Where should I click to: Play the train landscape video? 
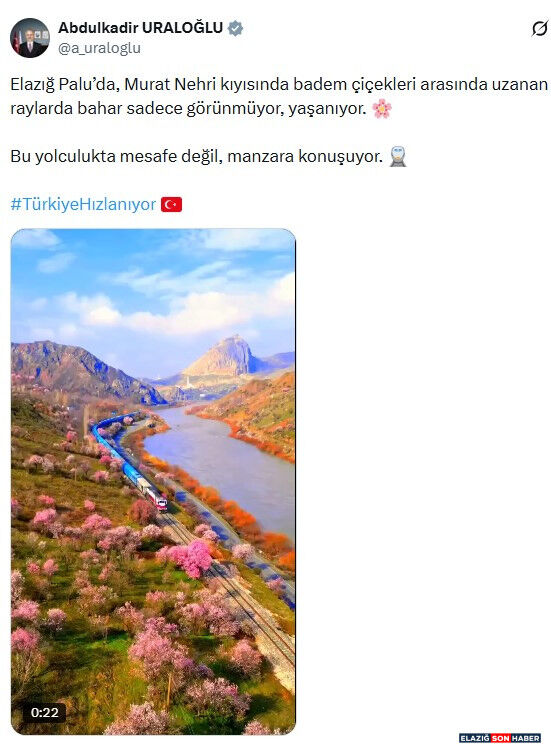[153, 482]
